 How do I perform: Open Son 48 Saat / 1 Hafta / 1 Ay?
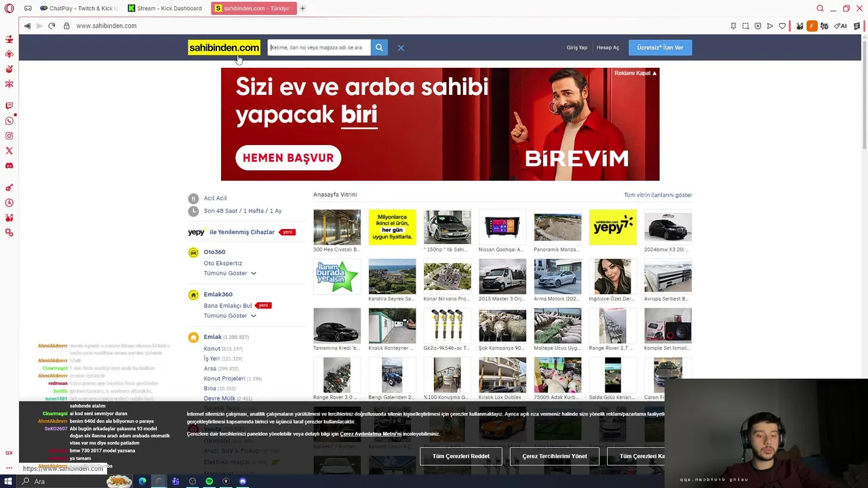pyautogui.click(x=243, y=211)
